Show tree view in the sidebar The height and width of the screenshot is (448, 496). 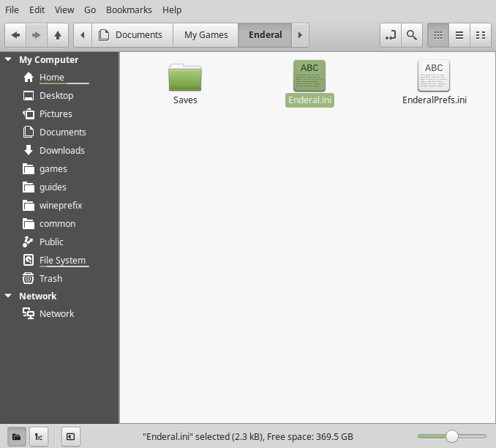click(39, 437)
